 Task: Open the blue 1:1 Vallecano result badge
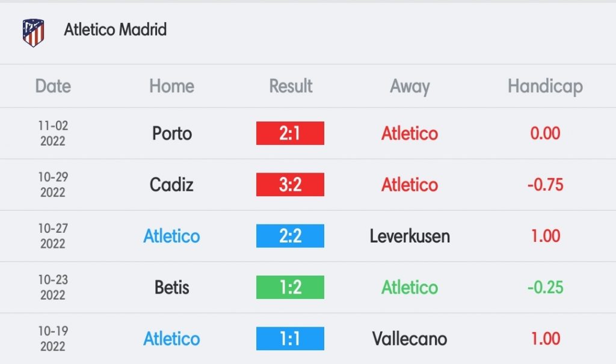coord(291,339)
